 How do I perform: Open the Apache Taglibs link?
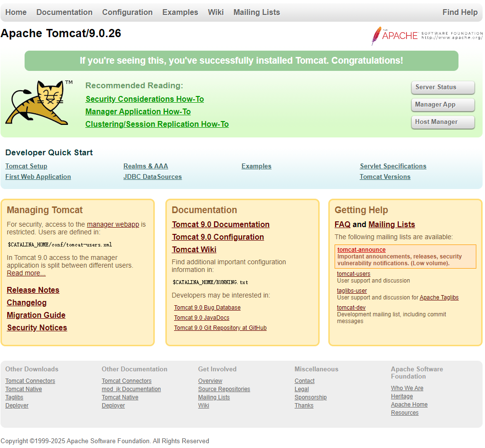439,298
